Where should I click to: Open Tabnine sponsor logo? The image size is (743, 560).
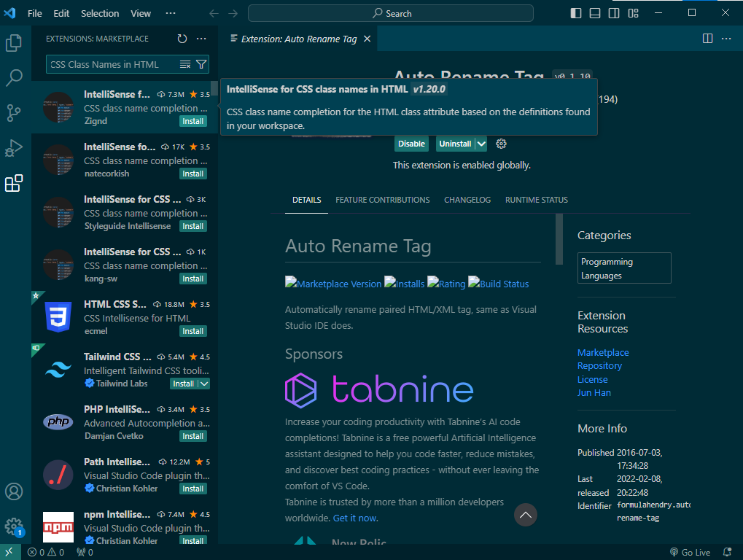(379, 390)
